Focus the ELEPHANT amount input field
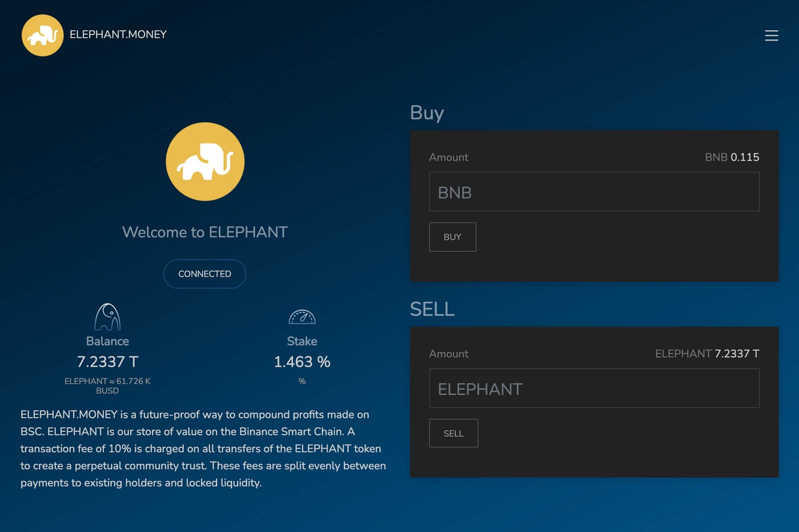 coord(594,388)
